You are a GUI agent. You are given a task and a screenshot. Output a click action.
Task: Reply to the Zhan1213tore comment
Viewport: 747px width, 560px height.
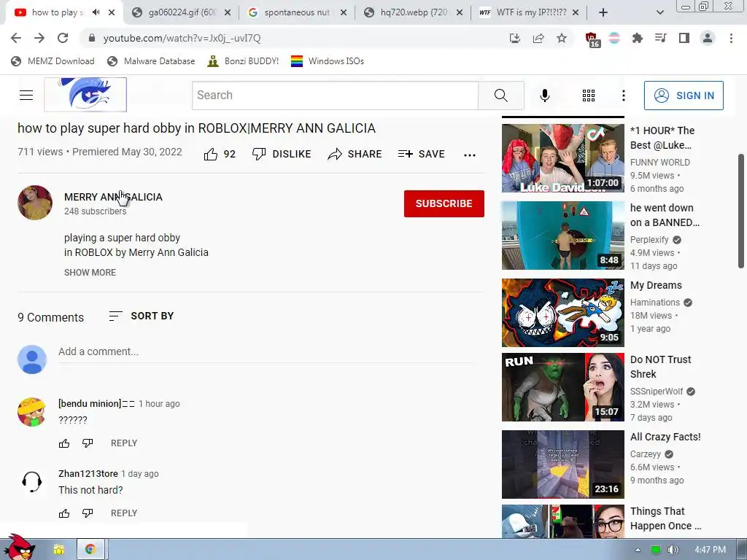(x=124, y=513)
